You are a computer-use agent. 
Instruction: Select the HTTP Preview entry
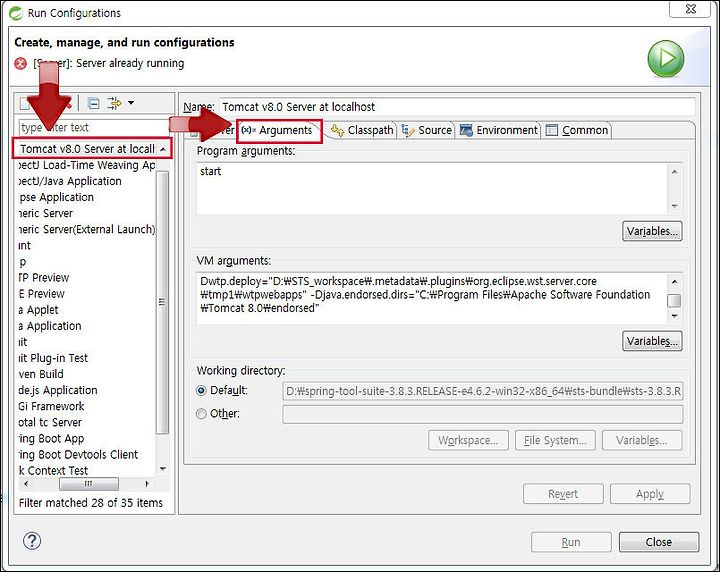pyautogui.click(x=44, y=278)
